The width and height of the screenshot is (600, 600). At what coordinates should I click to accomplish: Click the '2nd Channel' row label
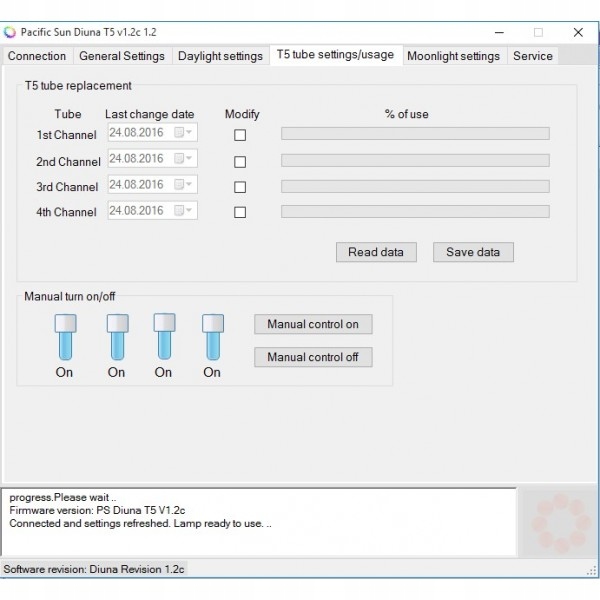(x=68, y=162)
